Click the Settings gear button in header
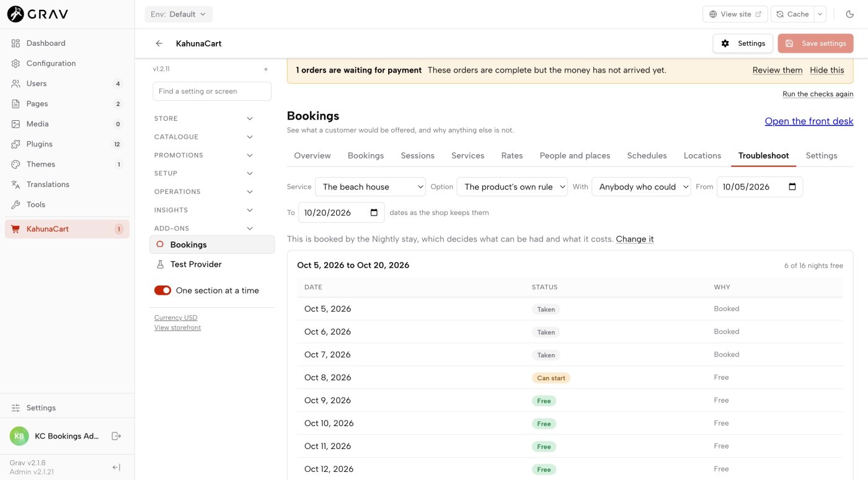Image resolution: width=868 pixels, height=480 pixels. click(x=743, y=43)
